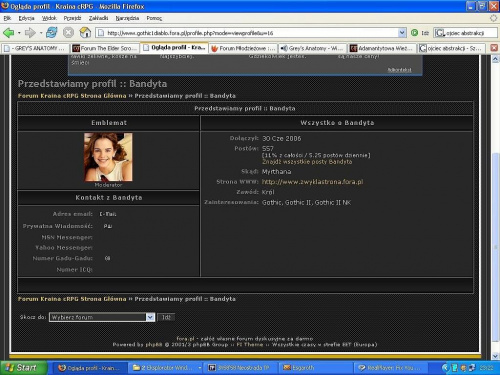The image size is (500, 375).
Task: Open the Edycja menu
Action: tap(26, 18)
